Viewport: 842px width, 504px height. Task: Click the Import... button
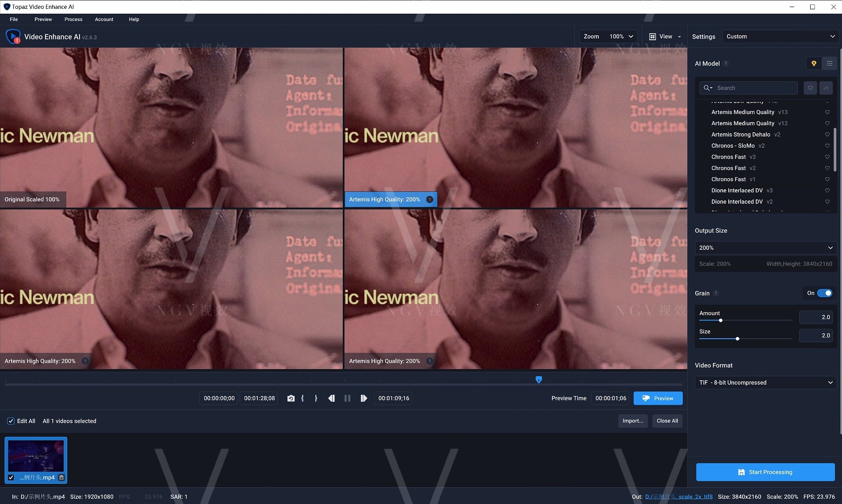click(633, 421)
